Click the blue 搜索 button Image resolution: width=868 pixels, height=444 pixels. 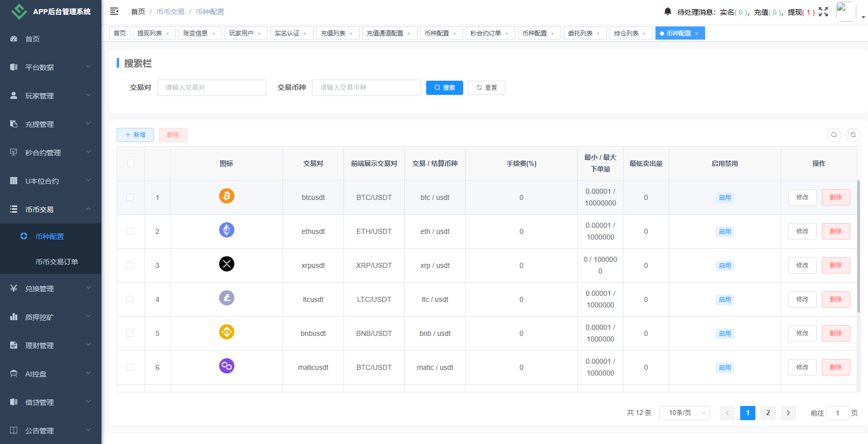(x=444, y=88)
